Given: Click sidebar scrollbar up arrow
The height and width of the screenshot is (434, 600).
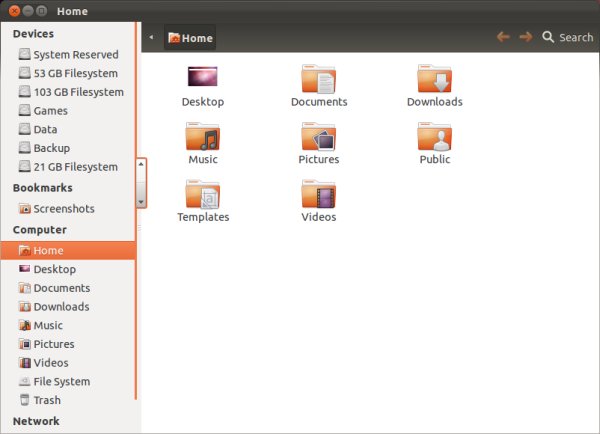Looking at the screenshot, I should click(141, 164).
